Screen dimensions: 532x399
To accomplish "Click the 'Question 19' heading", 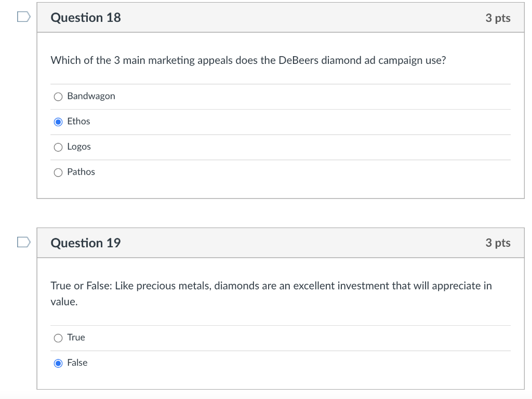I will click(86, 243).
